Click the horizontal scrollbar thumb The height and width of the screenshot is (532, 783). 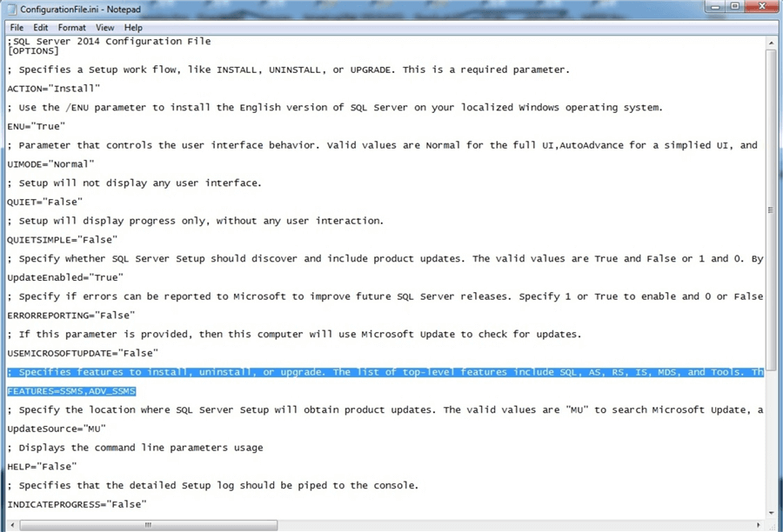pos(148,525)
